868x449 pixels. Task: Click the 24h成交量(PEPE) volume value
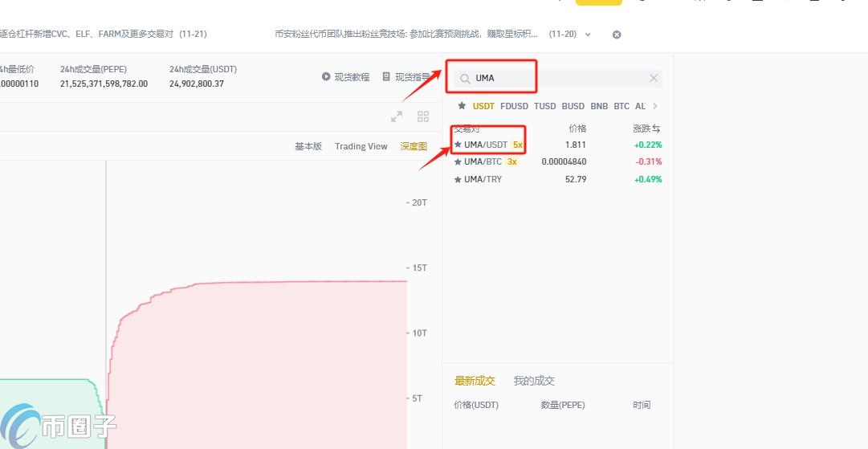tap(104, 84)
